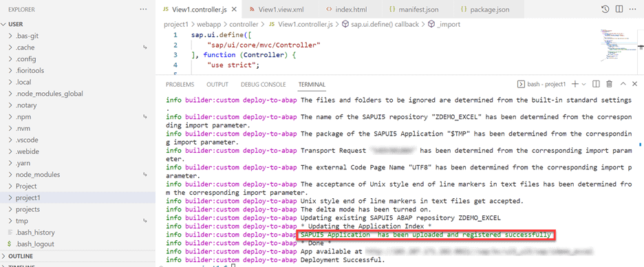Image resolution: width=644 pixels, height=267 pixels.
Task: Click the Deployment Successful terminal line
Action: pyautogui.click(x=343, y=260)
